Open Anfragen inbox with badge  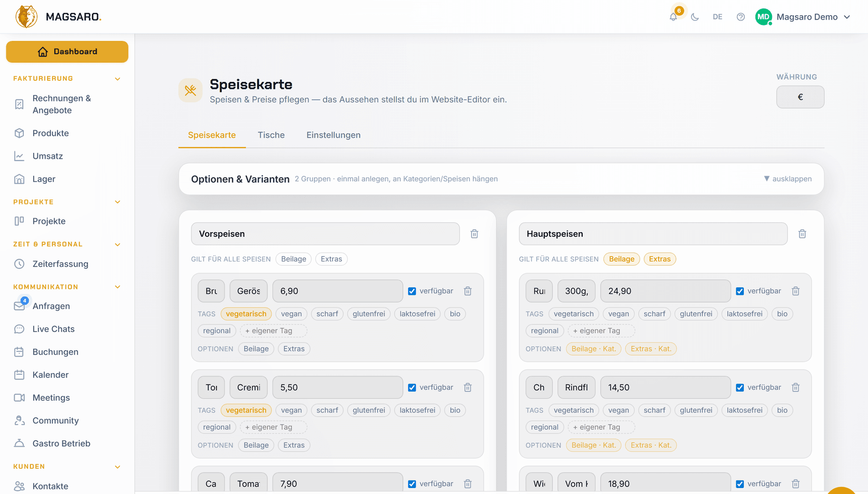click(x=67, y=306)
